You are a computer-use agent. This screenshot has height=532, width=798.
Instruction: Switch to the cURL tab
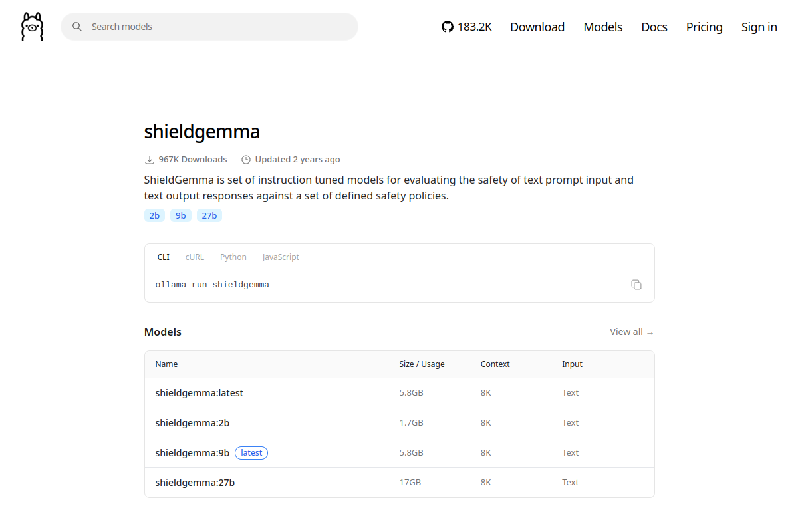click(x=195, y=257)
